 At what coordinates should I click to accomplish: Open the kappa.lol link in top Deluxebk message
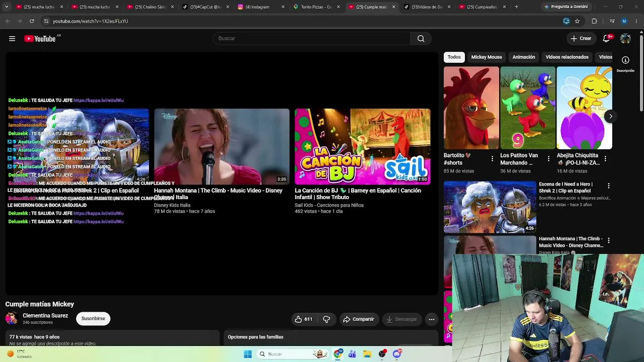click(x=99, y=101)
